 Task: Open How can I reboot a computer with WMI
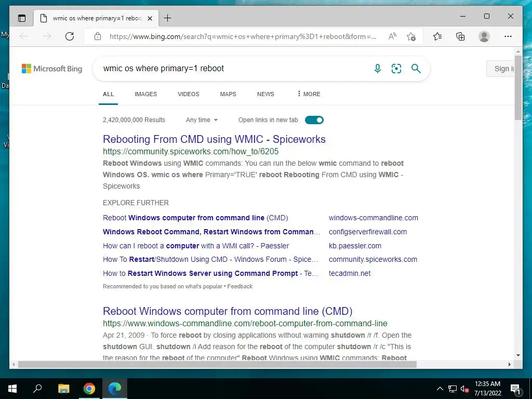[196, 246]
